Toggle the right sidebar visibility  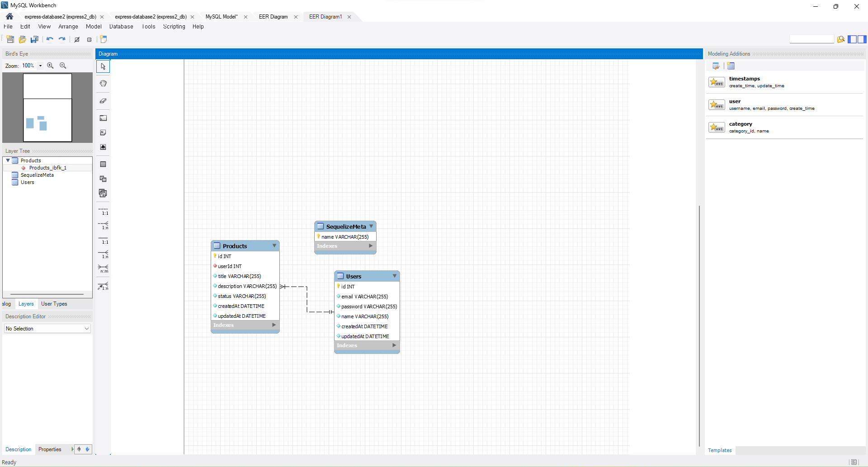pyautogui.click(x=862, y=39)
